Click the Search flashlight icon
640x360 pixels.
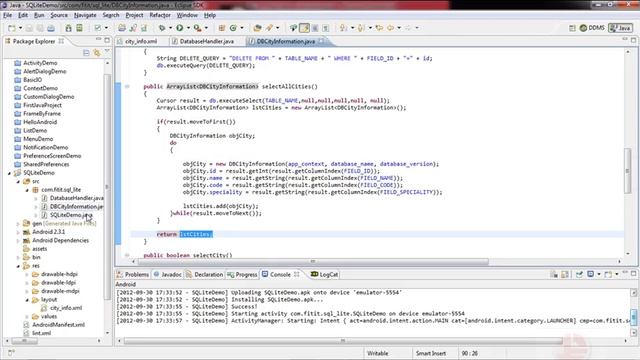(x=269, y=28)
